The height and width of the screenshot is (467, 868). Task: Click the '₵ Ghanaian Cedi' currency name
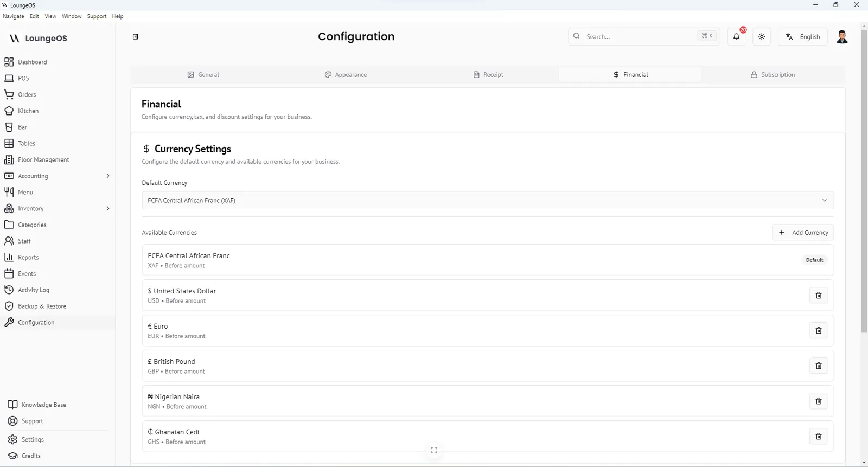(174, 432)
